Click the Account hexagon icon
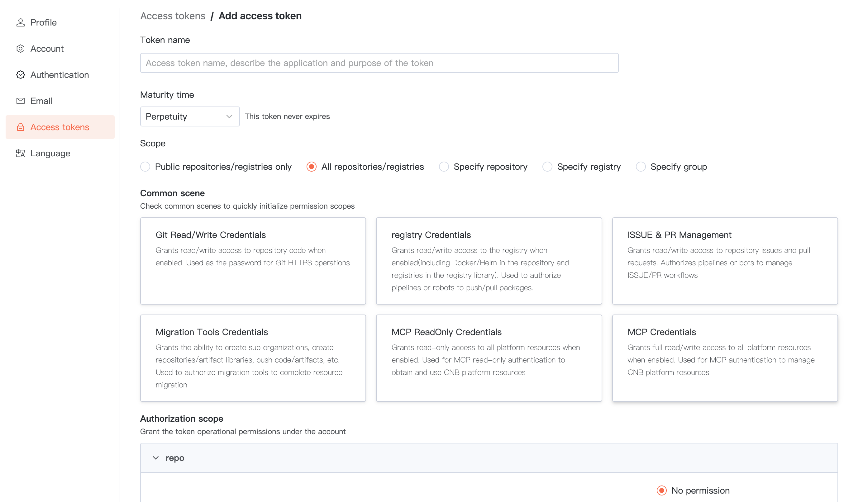This screenshot has width=868, height=502. 20,49
